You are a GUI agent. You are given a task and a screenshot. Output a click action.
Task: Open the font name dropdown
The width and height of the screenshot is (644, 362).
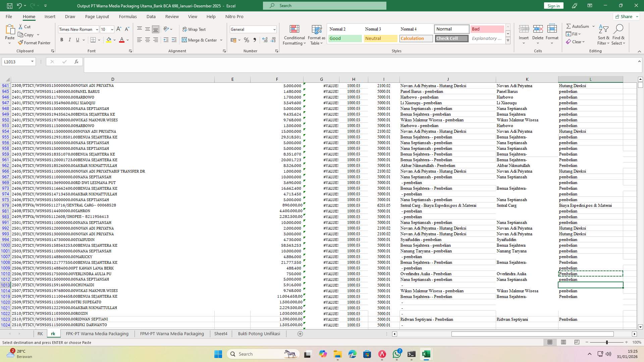click(97, 29)
